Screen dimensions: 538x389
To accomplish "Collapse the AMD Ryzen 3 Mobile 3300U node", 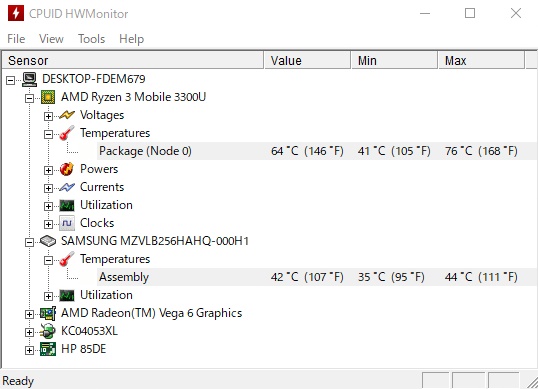I will 30,98.
